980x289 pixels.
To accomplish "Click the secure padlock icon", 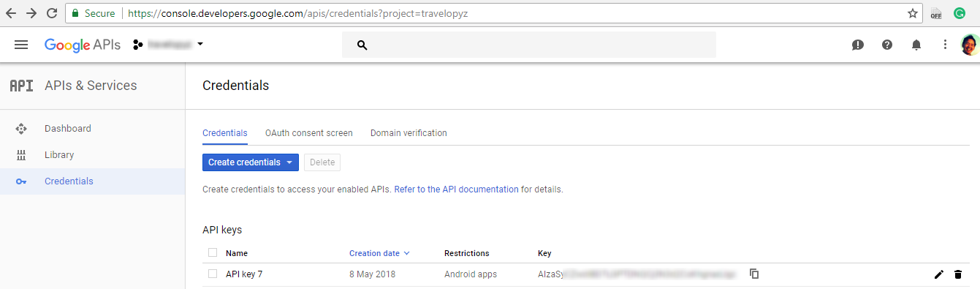I will pyautogui.click(x=75, y=13).
